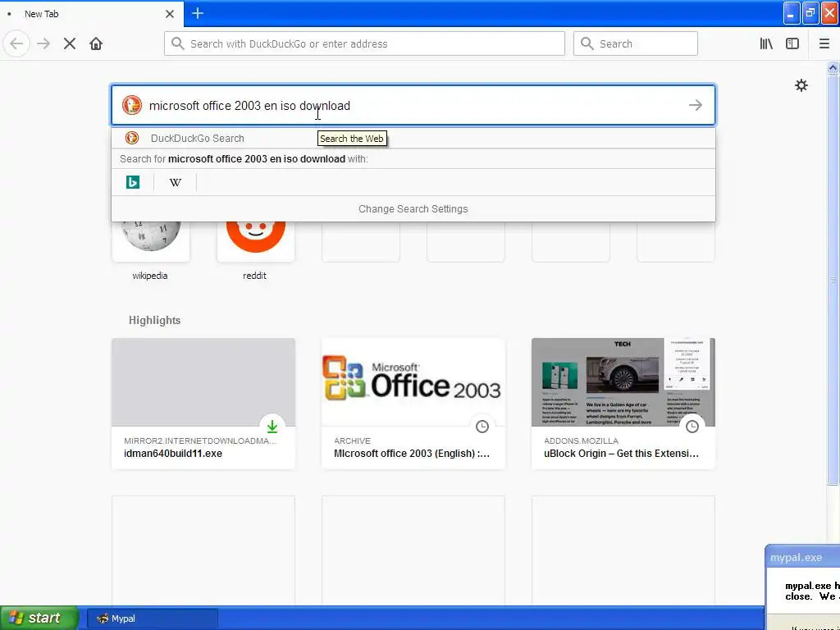Open the uBlock Origin highlight card
The image size is (840, 630).
coord(623,404)
